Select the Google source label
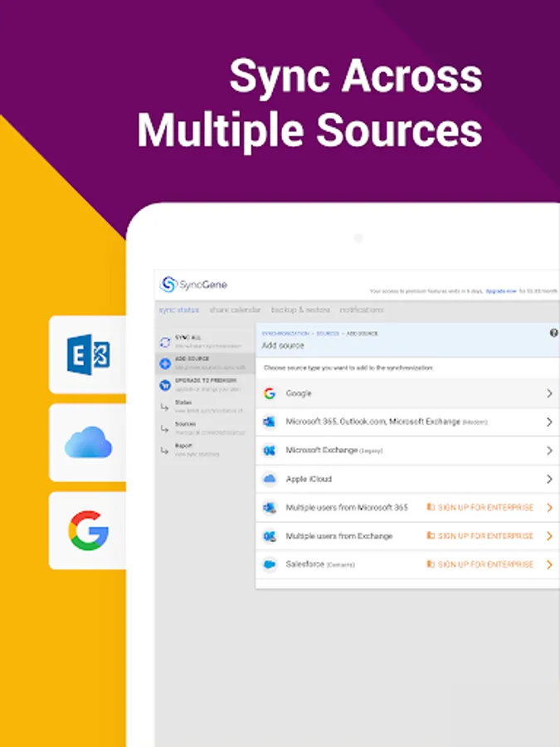 coord(299,393)
